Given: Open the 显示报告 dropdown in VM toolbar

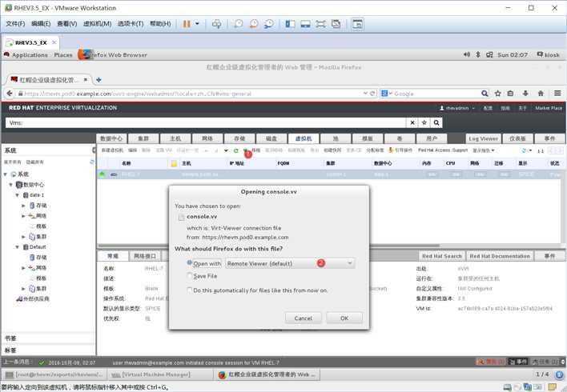Looking at the screenshot, I should (484, 150).
